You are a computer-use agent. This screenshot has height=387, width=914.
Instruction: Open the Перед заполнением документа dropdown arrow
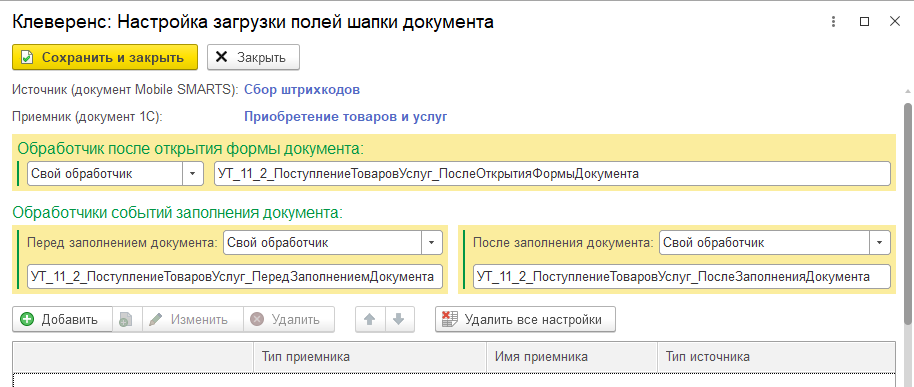(431, 243)
